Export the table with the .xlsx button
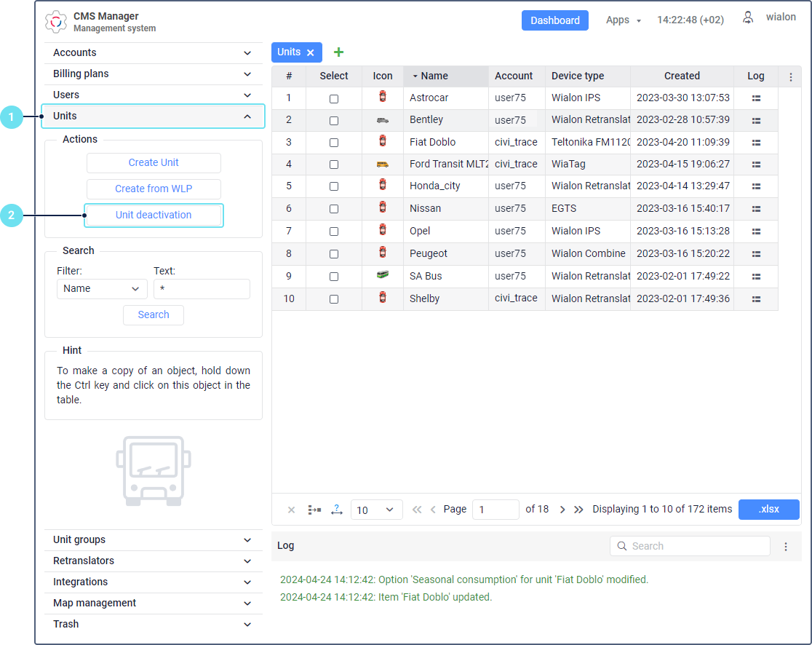The image size is (812, 645). (x=768, y=510)
